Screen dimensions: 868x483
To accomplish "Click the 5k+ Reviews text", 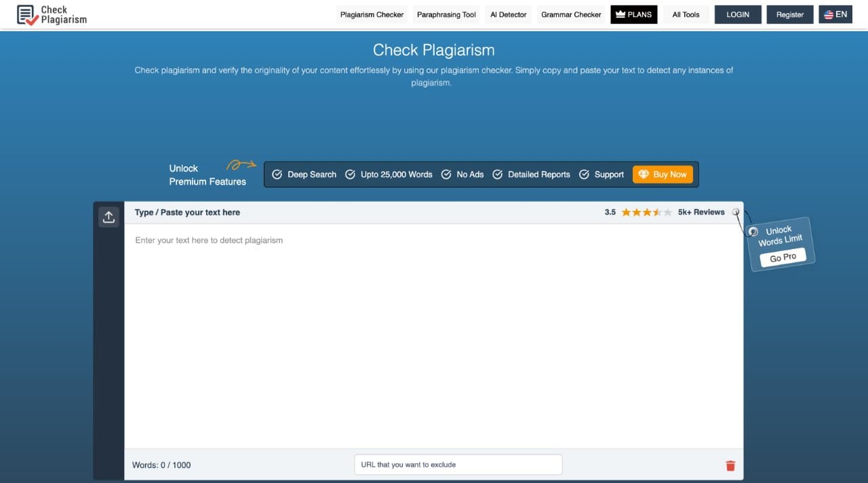I will (701, 212).
